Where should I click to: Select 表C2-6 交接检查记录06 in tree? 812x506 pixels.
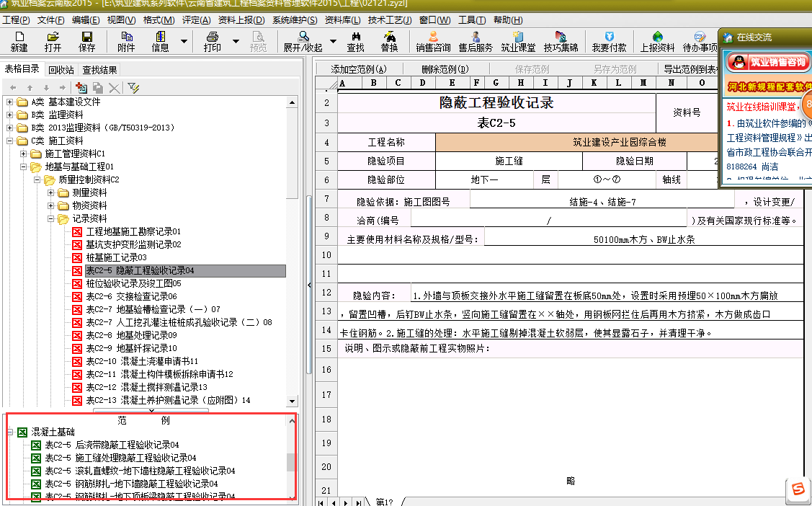tap(131, 296)
